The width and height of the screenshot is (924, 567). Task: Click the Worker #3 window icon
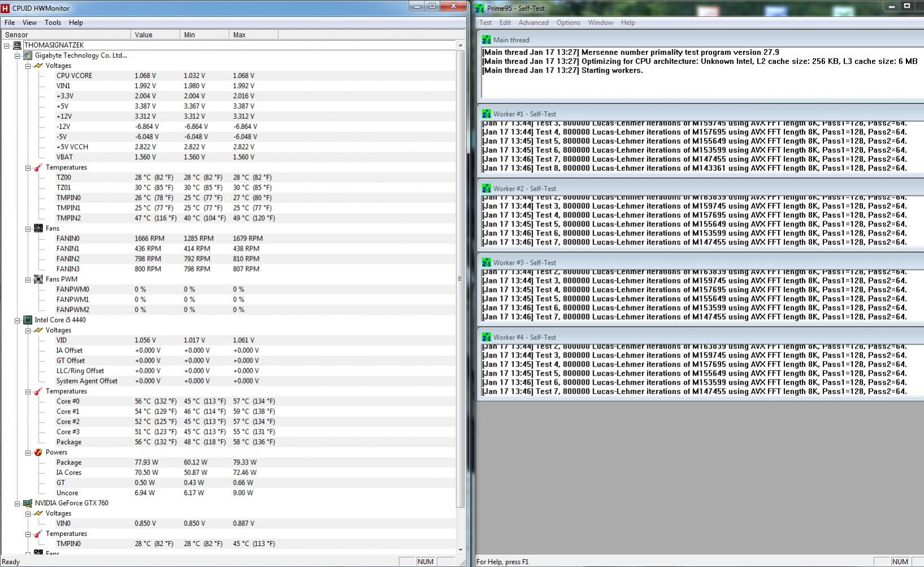point(486,263)
